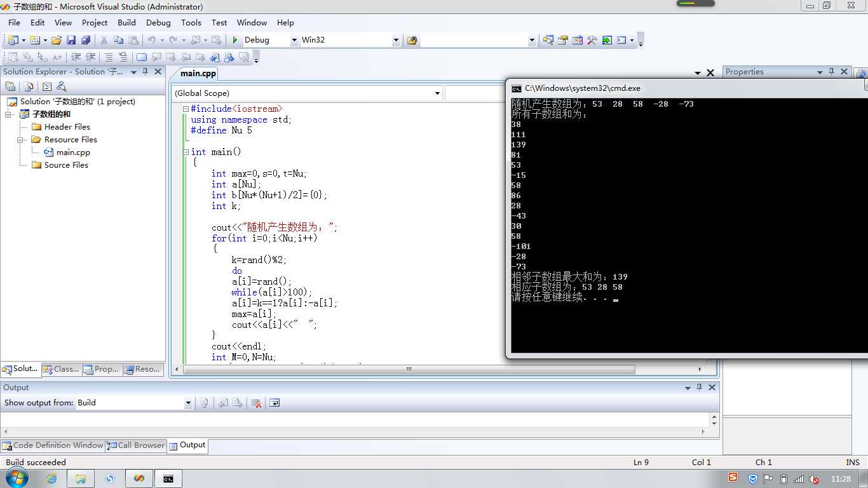Screen dimensions: 868x488
Task: Open the Show output from dropdown
Action: pyautogui.click(x=188, y=403)
